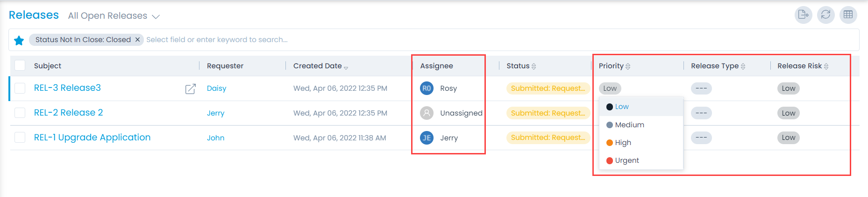Check the REL-3 Release3 row checkbox
This screenshot has height=197, width=868.
[20, 88]
